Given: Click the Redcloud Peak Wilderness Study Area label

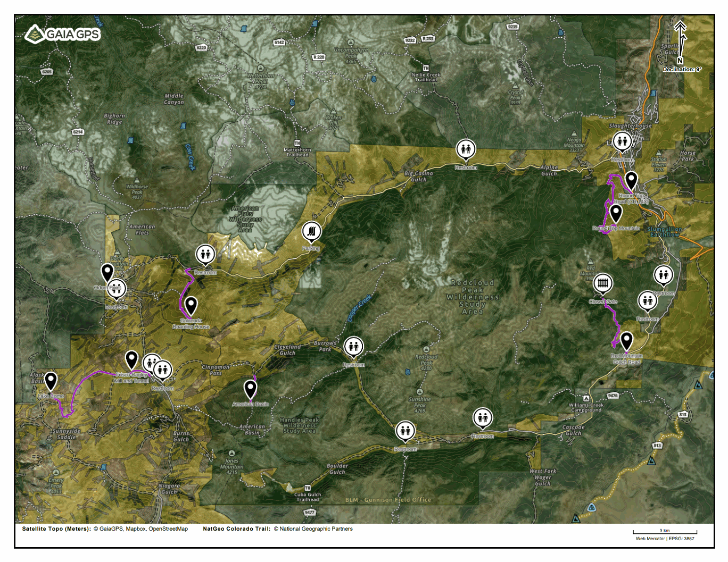Looking at the screenshot, I should tap(473, 297).
